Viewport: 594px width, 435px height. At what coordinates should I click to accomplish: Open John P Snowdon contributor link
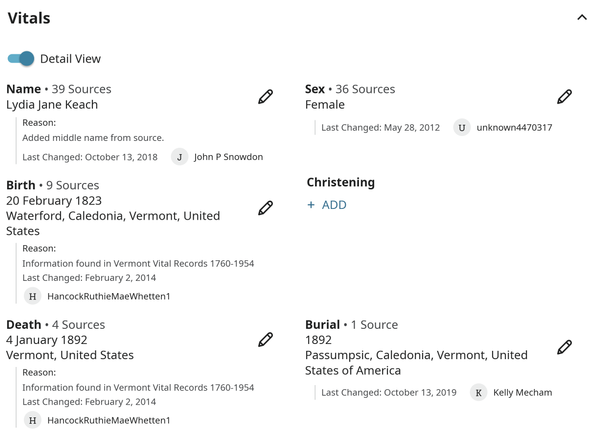point(228,157)
